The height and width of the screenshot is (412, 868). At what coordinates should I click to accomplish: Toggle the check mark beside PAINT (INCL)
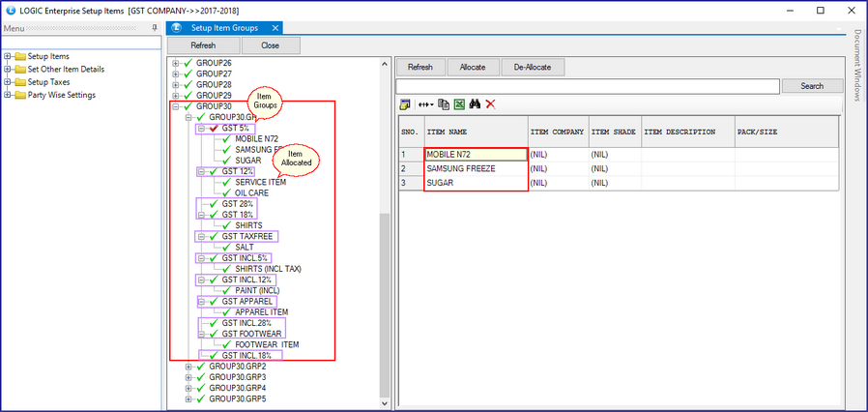[226, 290]
